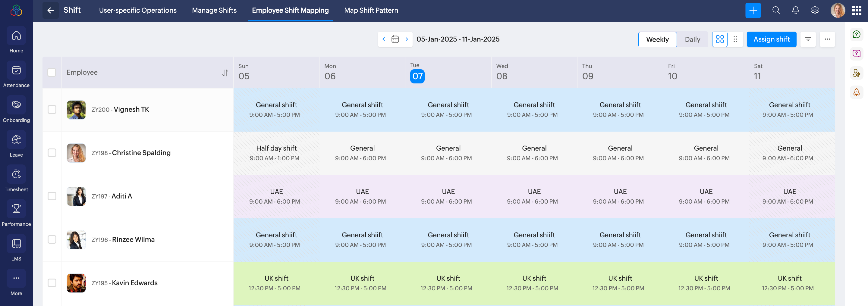
Task: Open the Leave module icon
Action: click(16, 139)
